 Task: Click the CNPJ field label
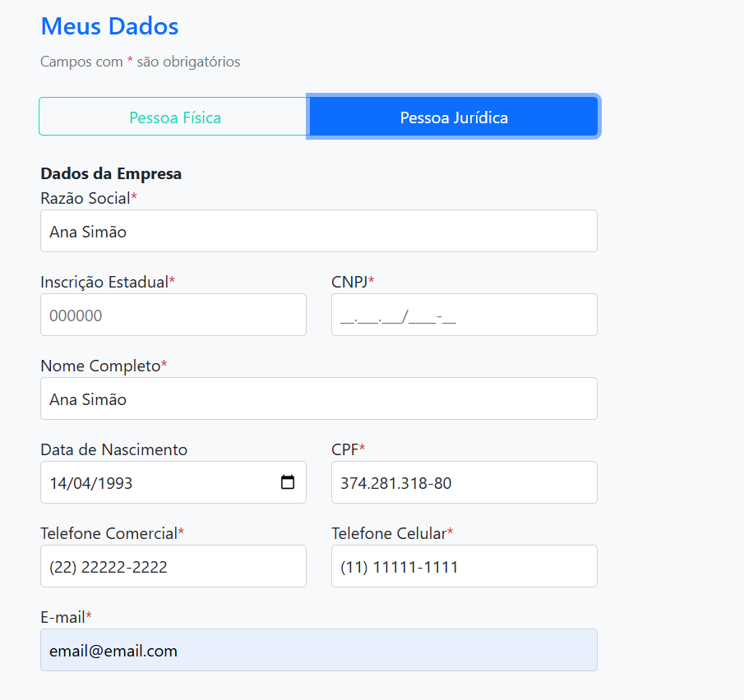pyautogui.click(x=349, y=282)
